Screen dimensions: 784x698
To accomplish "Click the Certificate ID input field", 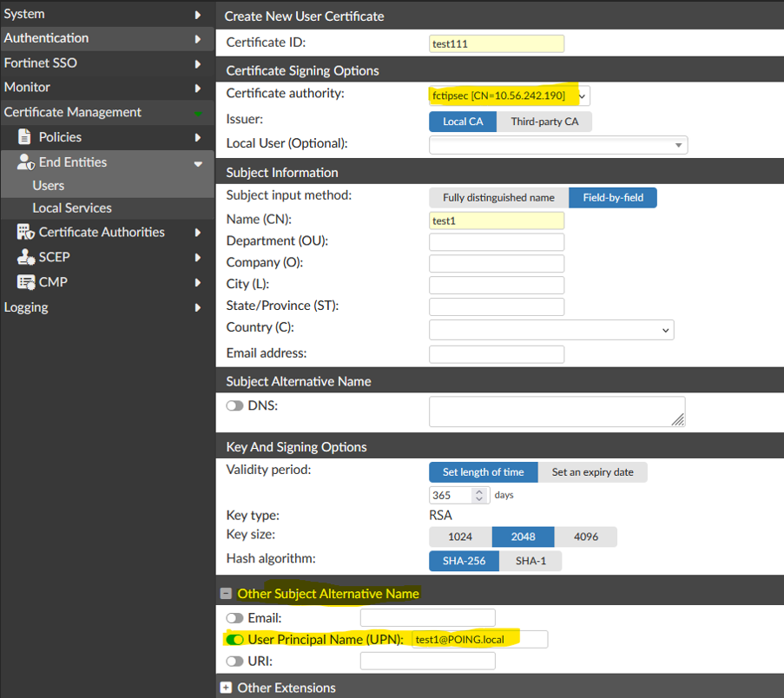I will (x=497, y=43).
